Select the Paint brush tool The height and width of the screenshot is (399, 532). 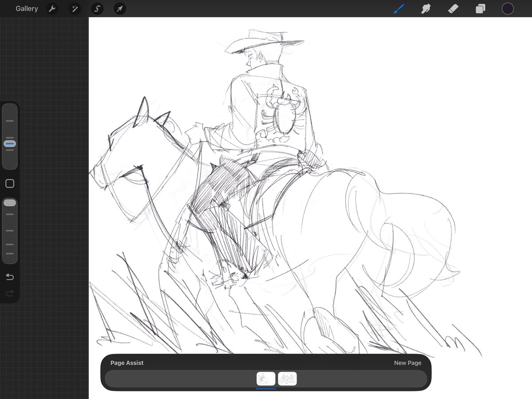[399, 8]
